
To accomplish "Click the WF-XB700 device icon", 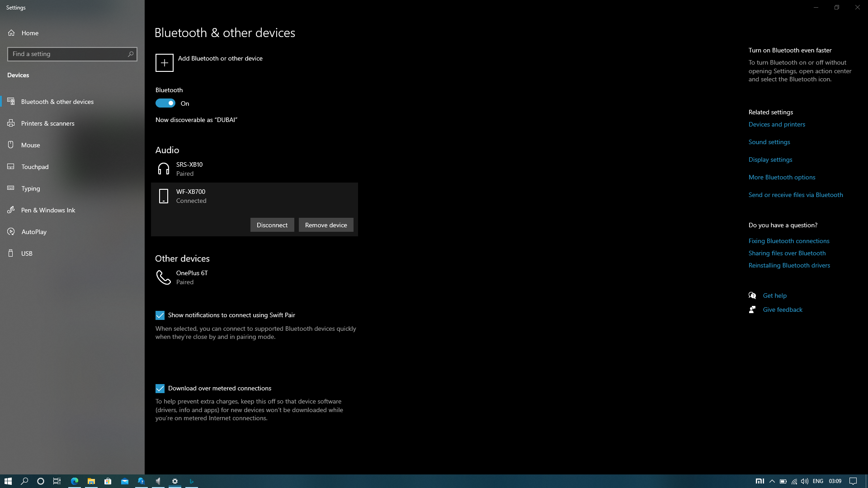I will (163, 196).
